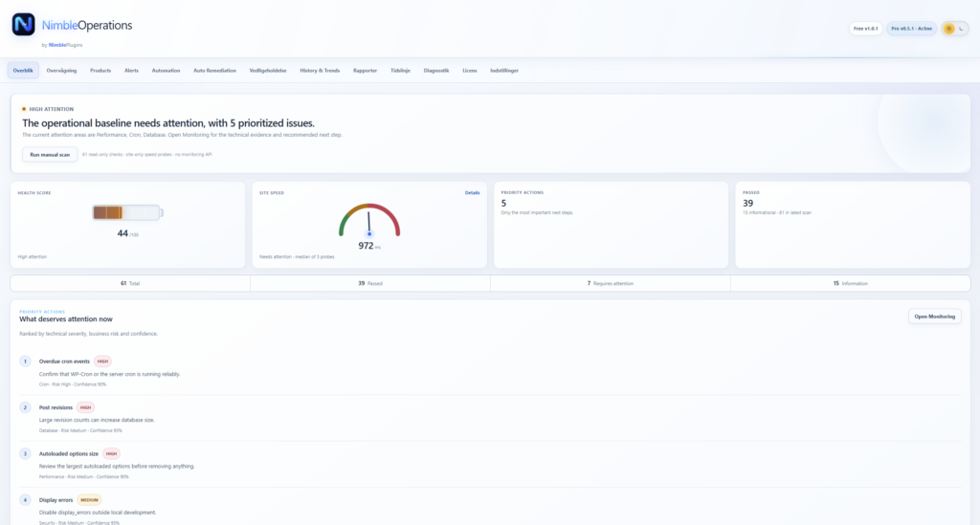Click the Overdue cron events title
Image resolution: width=980 pixels, height=525 pixels.
(64, 361)
